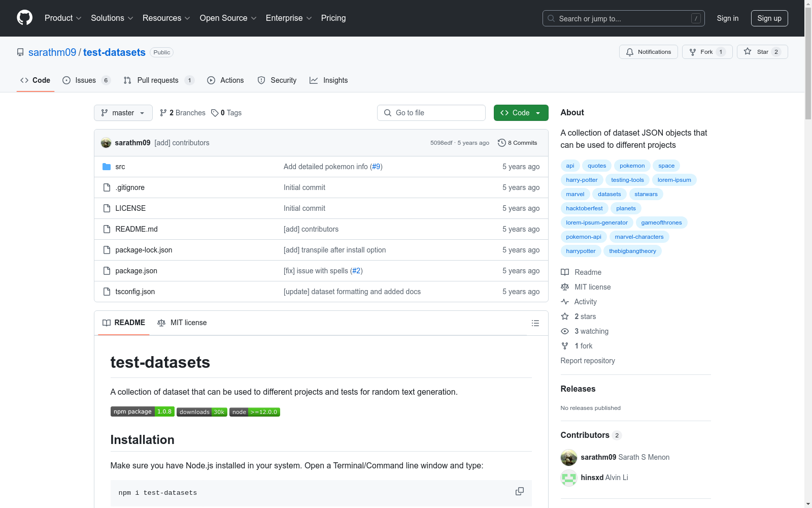Open Notifications bell button
This screenshot has height=508, width=812.
click(649, 52)
